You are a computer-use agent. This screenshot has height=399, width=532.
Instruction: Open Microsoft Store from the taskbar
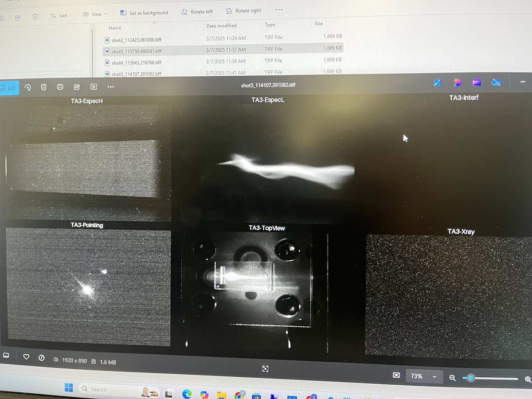[x=256, y=395]
